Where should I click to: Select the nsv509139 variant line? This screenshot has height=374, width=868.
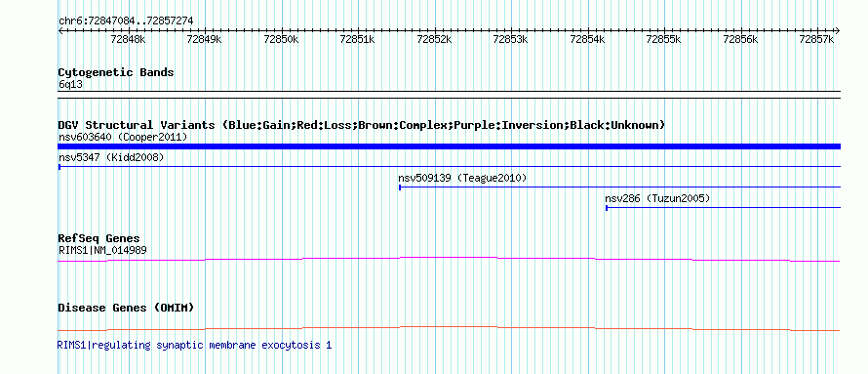point(619,187)
